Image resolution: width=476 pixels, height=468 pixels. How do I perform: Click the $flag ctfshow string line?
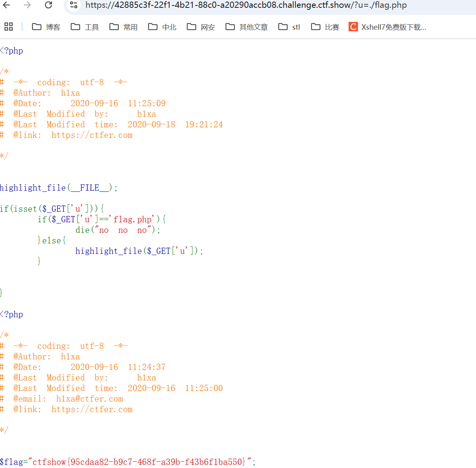click(x=128, y=462)
